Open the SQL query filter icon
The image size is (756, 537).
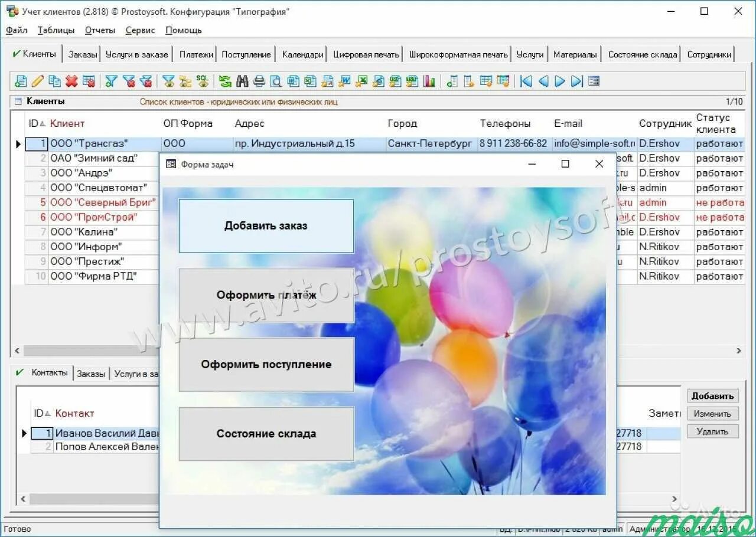coord(203,81)
